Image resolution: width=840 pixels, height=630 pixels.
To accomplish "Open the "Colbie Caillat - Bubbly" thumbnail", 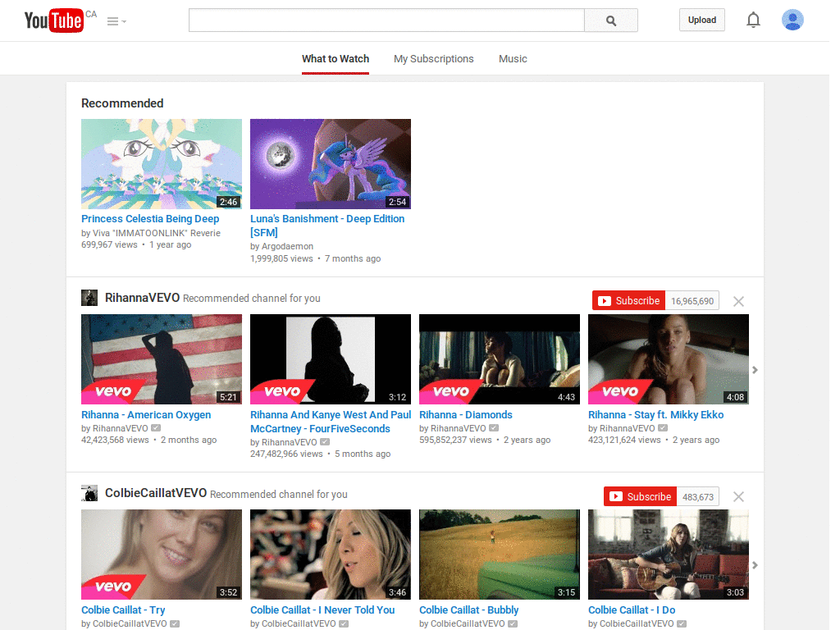I will [x=499, y=554].
